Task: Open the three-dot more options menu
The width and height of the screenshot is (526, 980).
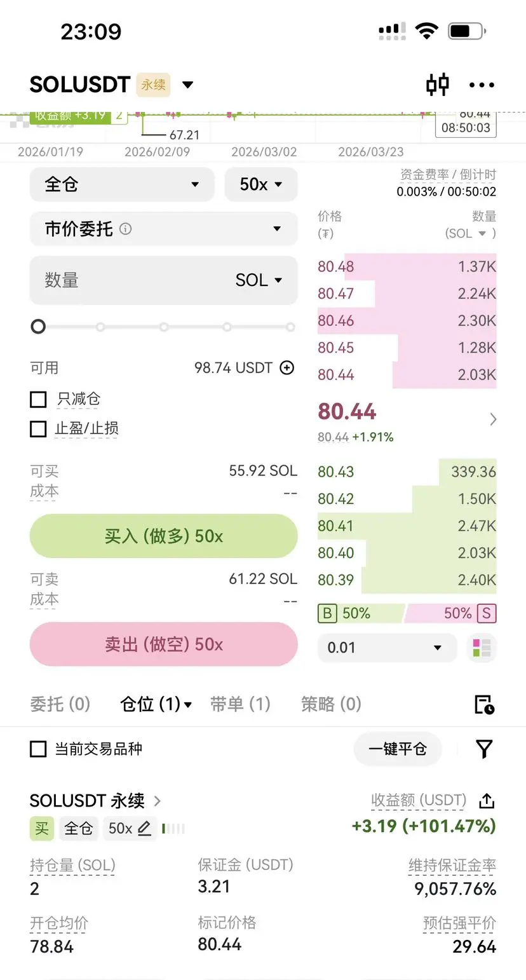Action: [482, 85]
